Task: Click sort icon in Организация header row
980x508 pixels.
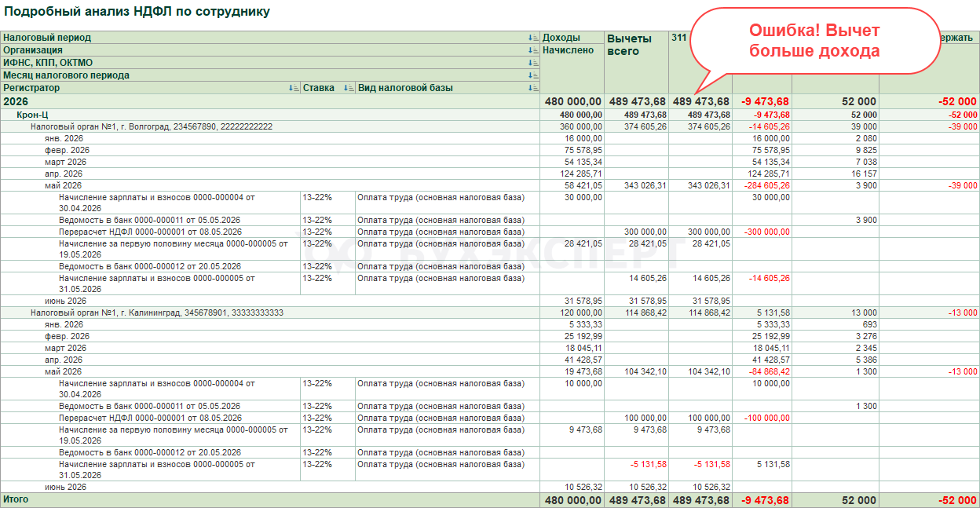Action: [533, 50]
